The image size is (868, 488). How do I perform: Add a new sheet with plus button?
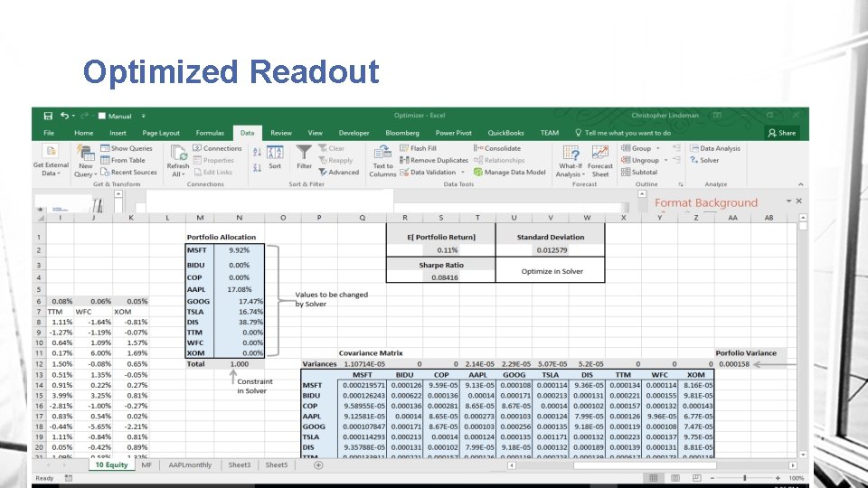pyautogui.click(x=318, y=465)
